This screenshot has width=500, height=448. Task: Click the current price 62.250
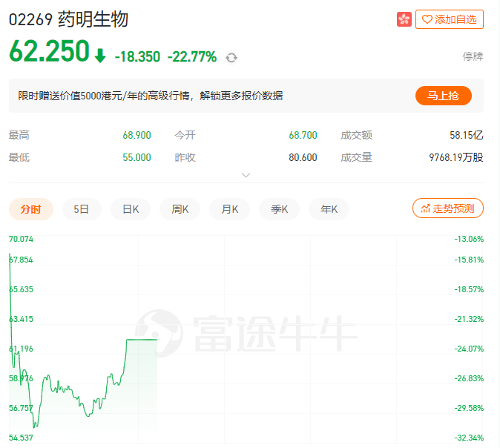50,51
